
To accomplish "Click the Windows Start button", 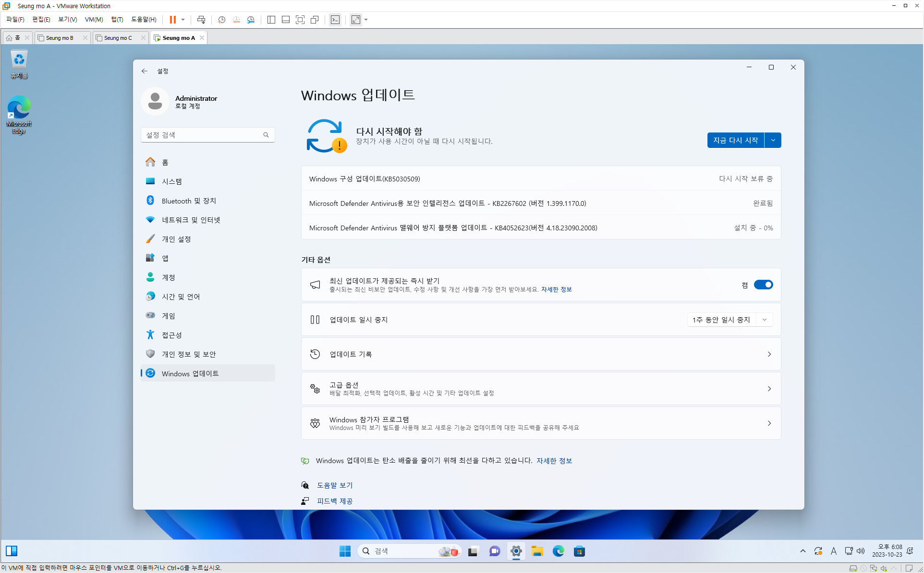I will pos(345,551).
